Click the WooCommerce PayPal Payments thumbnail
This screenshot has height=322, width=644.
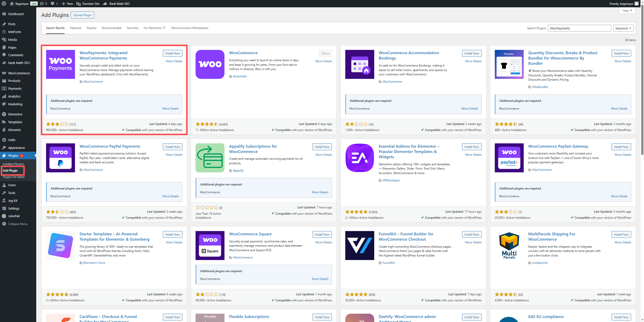(x=60, y=158)
